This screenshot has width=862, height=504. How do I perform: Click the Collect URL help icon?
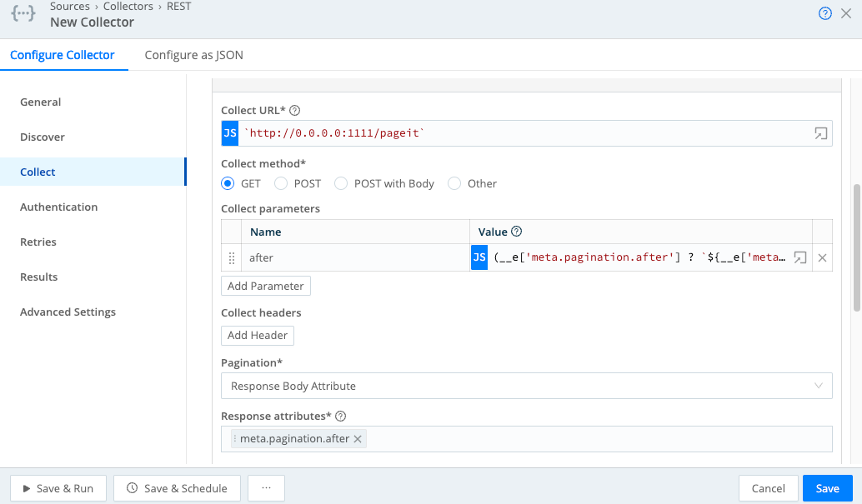[294, 111]
